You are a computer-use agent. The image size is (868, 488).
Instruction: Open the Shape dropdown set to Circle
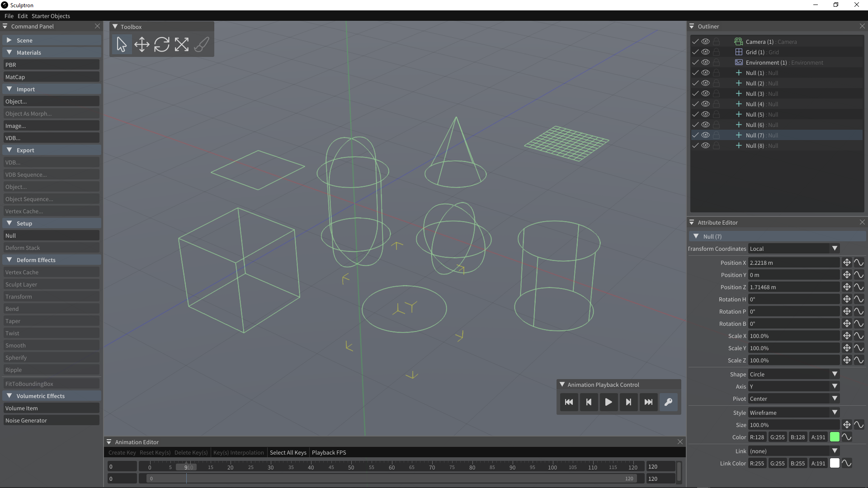794,374
